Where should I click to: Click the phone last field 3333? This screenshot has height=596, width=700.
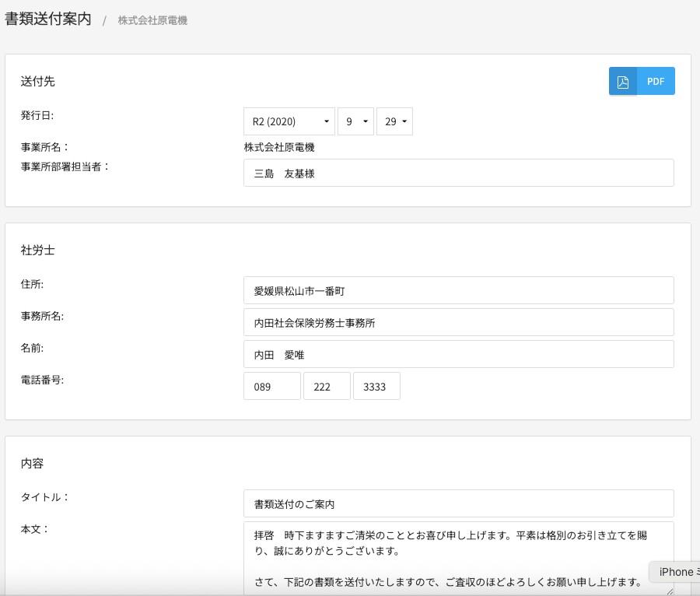pyautogui.click(x=376, y=386)
